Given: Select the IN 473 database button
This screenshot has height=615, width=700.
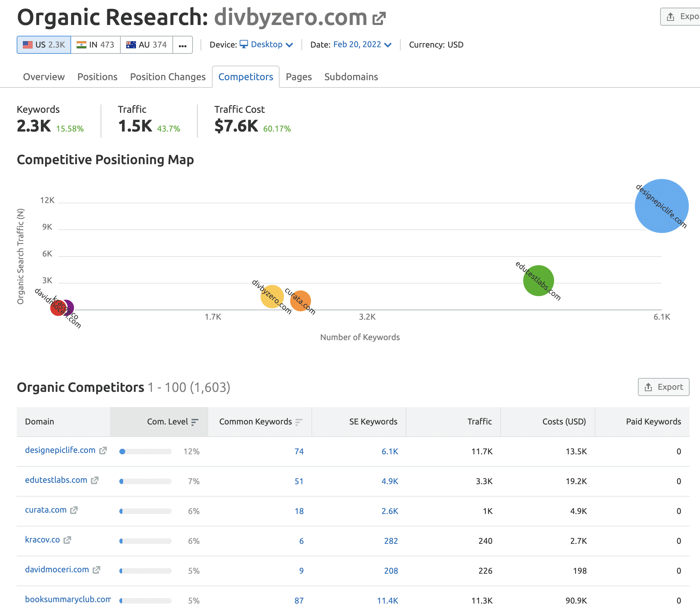Looking at the screenshot, I should tap(95, 45).
